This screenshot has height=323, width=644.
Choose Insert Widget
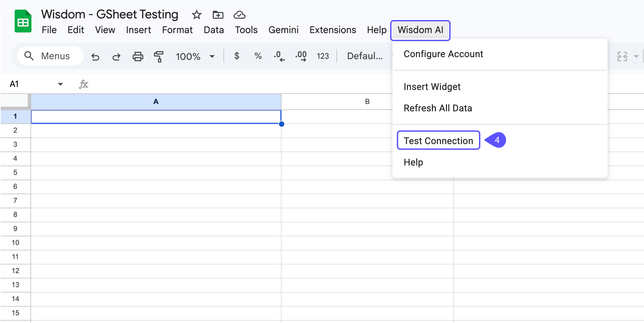[x=500, y=87]
